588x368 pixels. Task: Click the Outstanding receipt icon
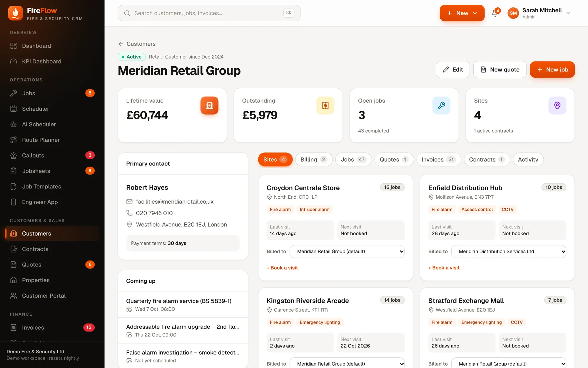[325, 105]
